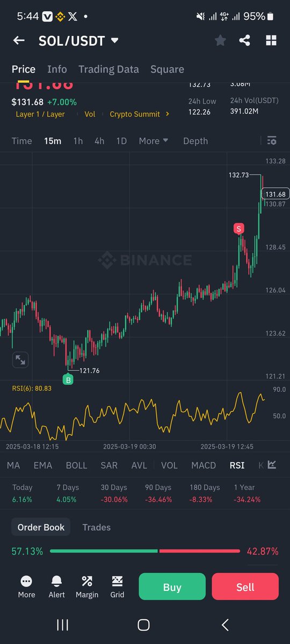Screen dimensions: 290x644
Task: Tap the 57.13% buy ratio value
Action: [27, 551]
